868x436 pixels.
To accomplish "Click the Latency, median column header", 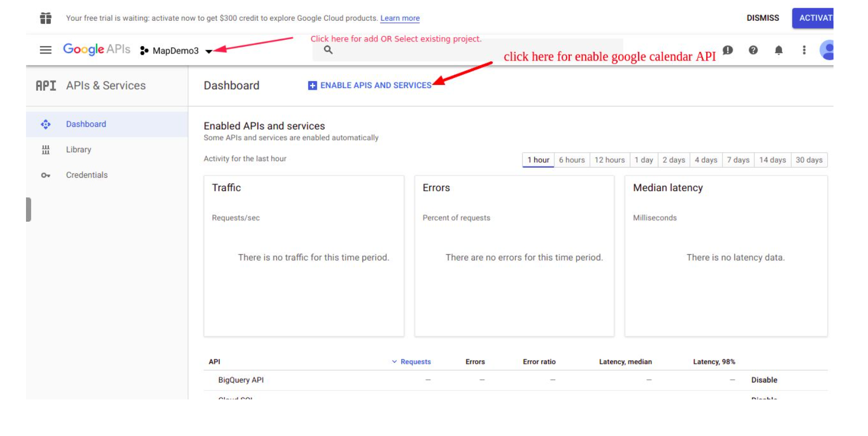I will coord(626,362).
